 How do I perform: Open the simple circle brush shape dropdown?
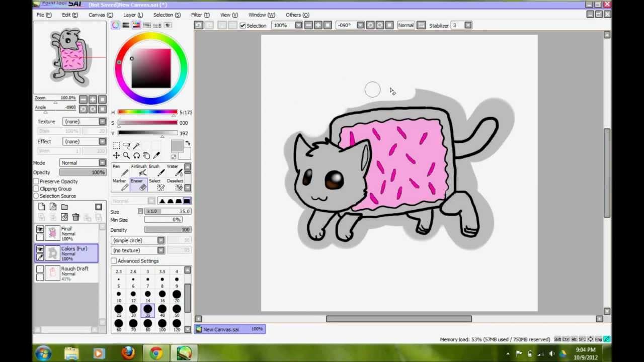(160, 240)
